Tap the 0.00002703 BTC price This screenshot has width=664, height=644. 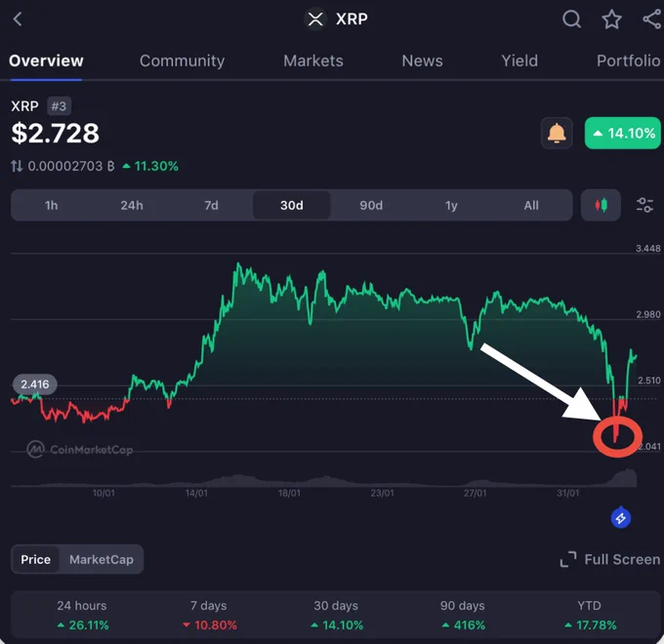(x=71, y=166)
